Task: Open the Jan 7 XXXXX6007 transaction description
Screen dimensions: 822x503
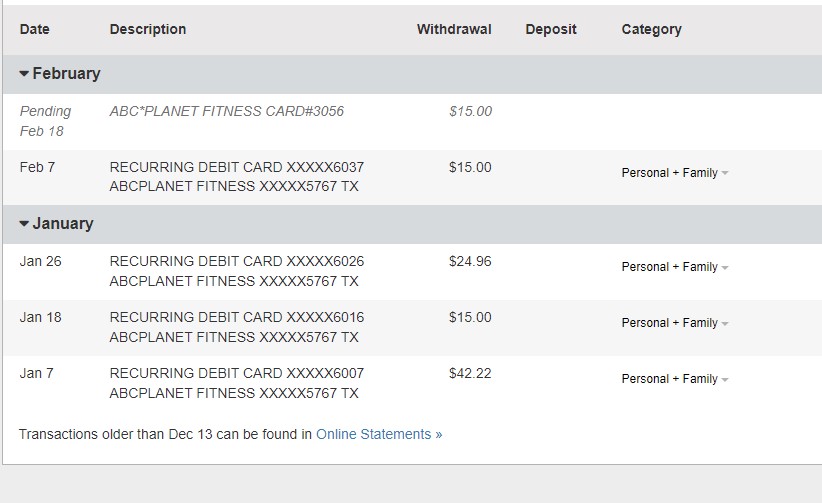Action: click(236, 383)
